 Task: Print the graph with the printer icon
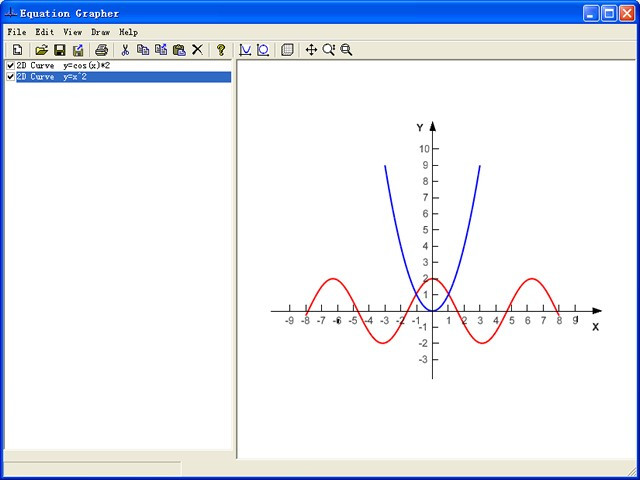click(101, 50)
